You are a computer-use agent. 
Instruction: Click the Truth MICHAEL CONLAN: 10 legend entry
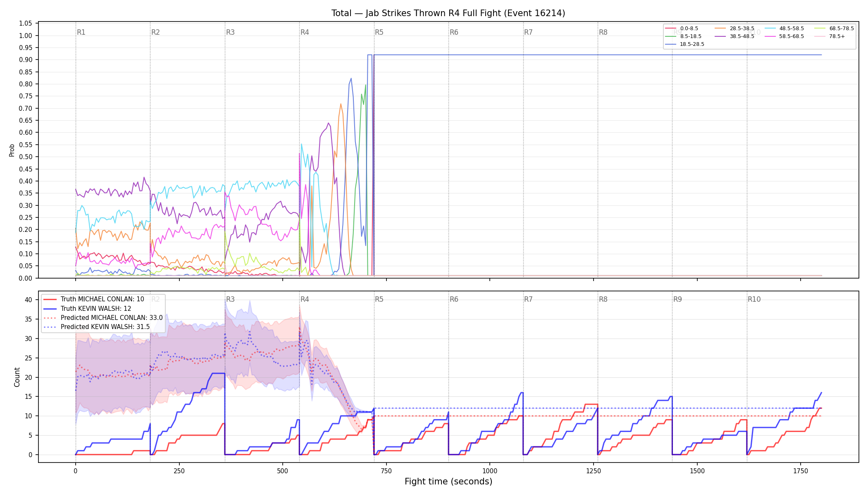94,299
